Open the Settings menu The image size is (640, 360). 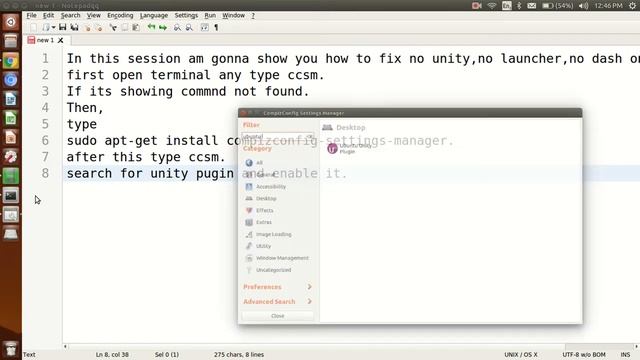click(186, 15)
